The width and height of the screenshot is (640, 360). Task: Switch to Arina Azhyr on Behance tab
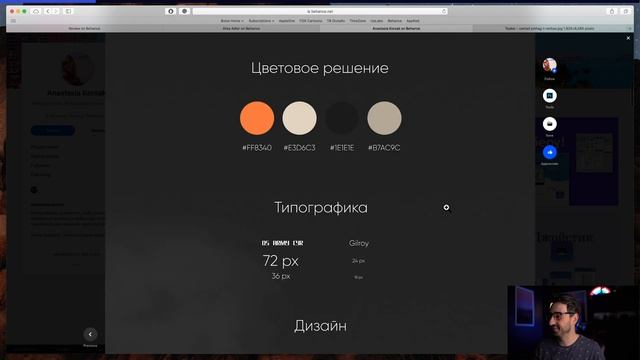coord(241,29)
